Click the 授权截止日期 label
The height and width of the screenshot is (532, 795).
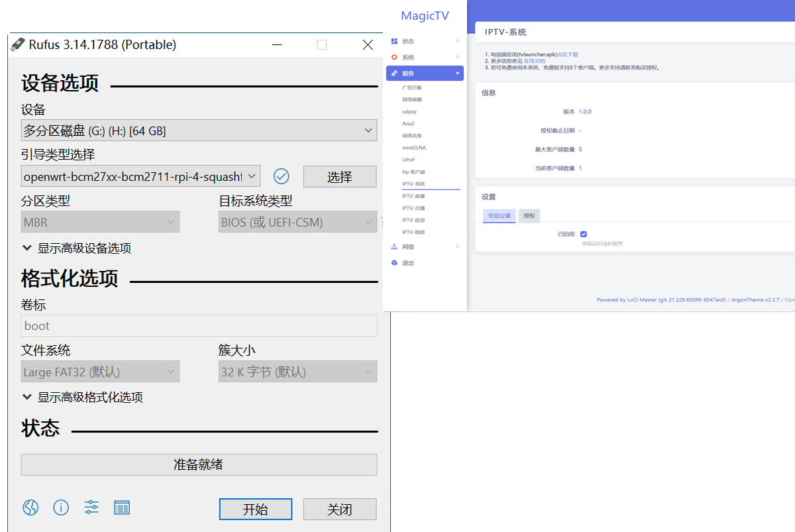[x=557, y=131]
